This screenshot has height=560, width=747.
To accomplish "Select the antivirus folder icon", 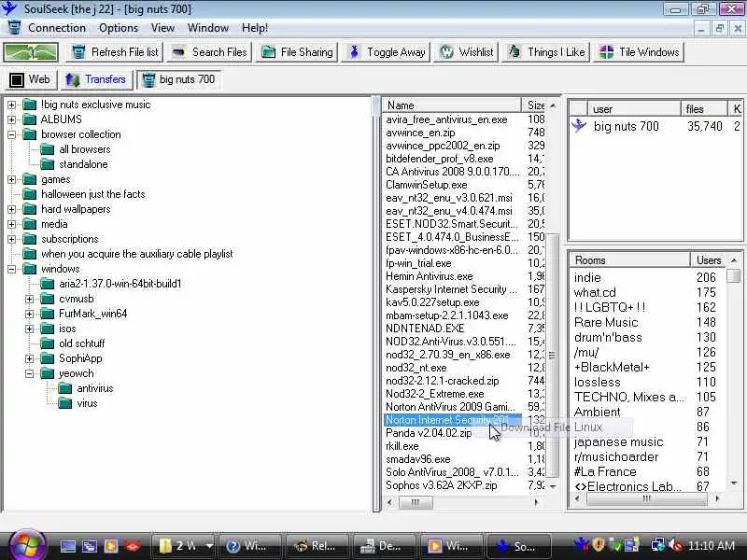I will click(64, 388).
